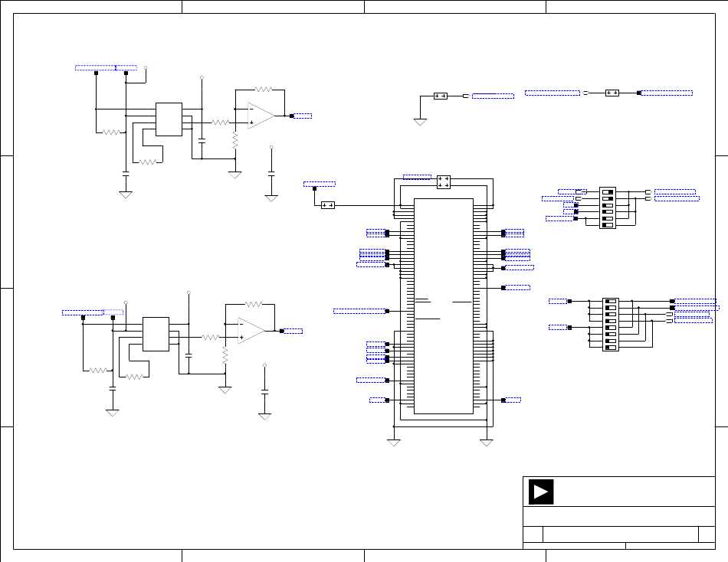Toggle top position of six-way DIP switch
Image resolution: width=728 pixels, height=562 pixels.
pos(608,191)
